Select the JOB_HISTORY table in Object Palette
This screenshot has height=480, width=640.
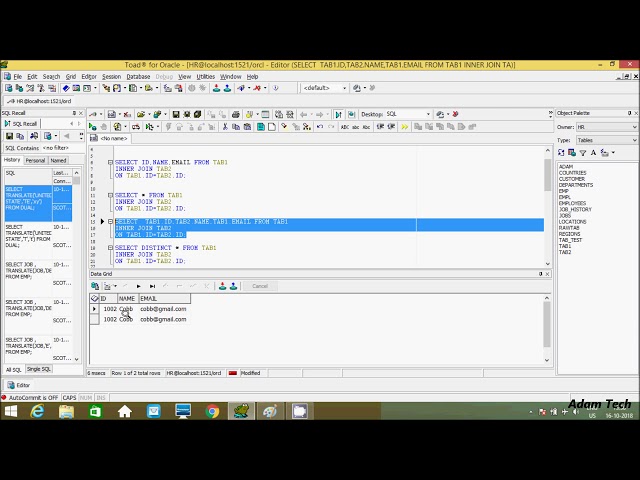[575, 209]
